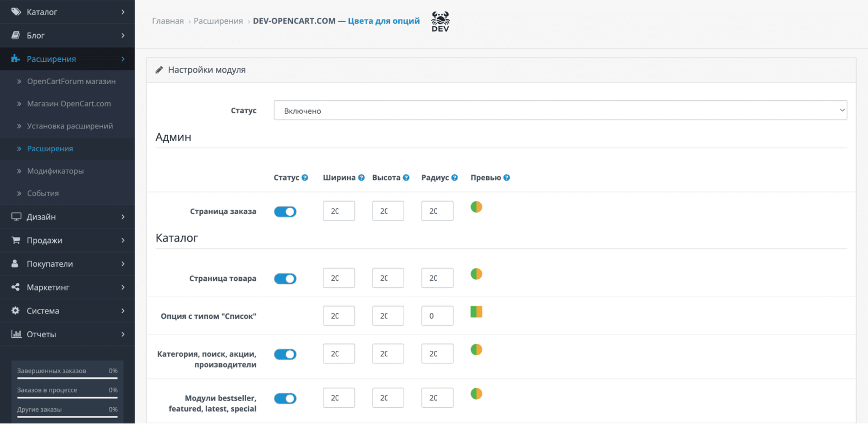The height and width of the screenshot is (424, 868).
Task: Click the Продажи cart icon
Action: point(16,240)
